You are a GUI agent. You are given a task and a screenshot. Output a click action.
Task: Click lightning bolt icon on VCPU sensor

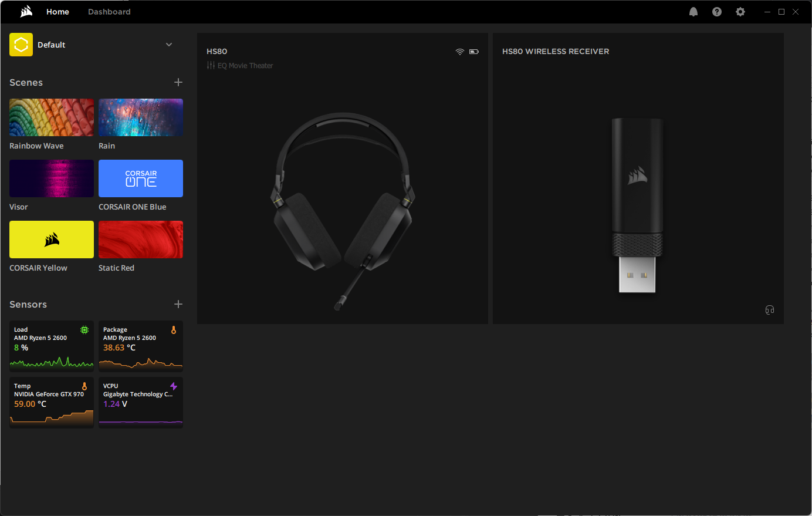174,386
